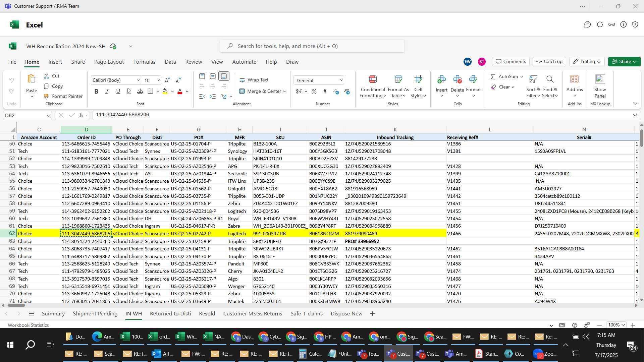The width and height of the screenshot is (644, 362).
Task: Click the Cut scissors icon
Action: click(47, 76)
